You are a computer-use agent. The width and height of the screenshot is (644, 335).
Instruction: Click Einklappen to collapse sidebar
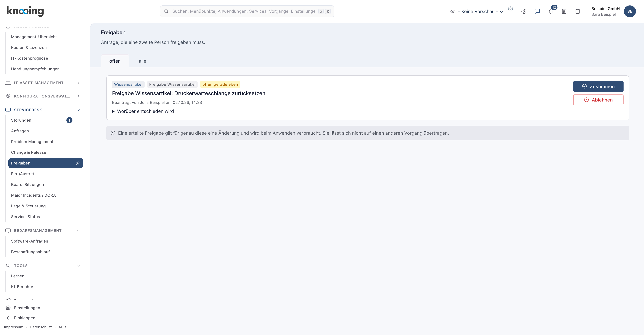(x=24, y=318)
